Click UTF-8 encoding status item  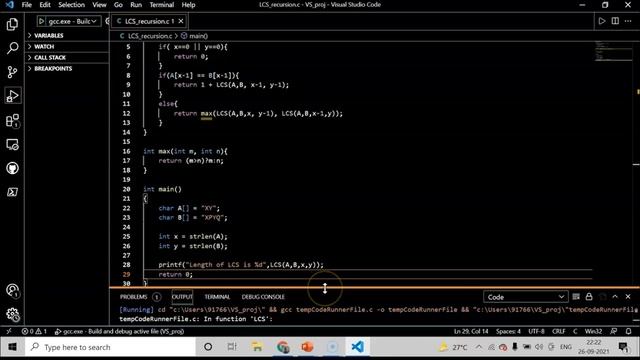[536, 331]
